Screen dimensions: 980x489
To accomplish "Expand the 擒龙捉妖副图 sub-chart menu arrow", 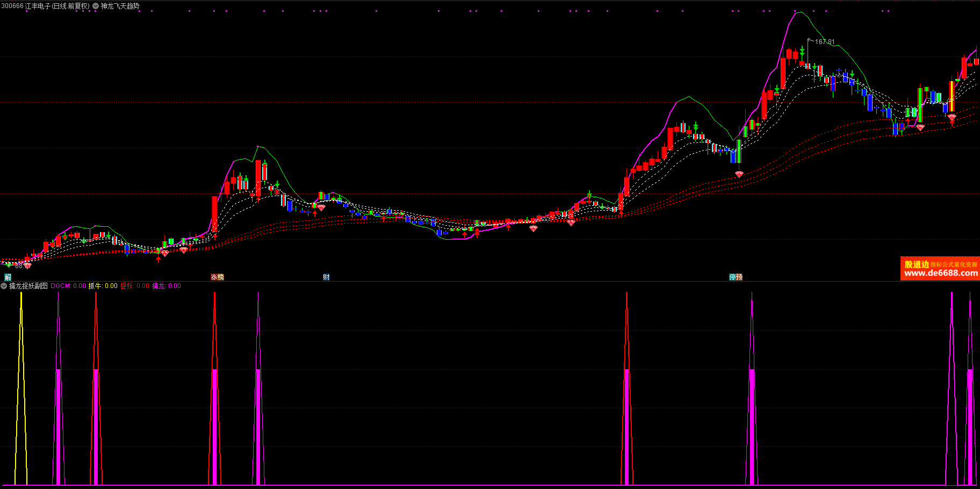I will pyautogui.click(x=4, y=286).
